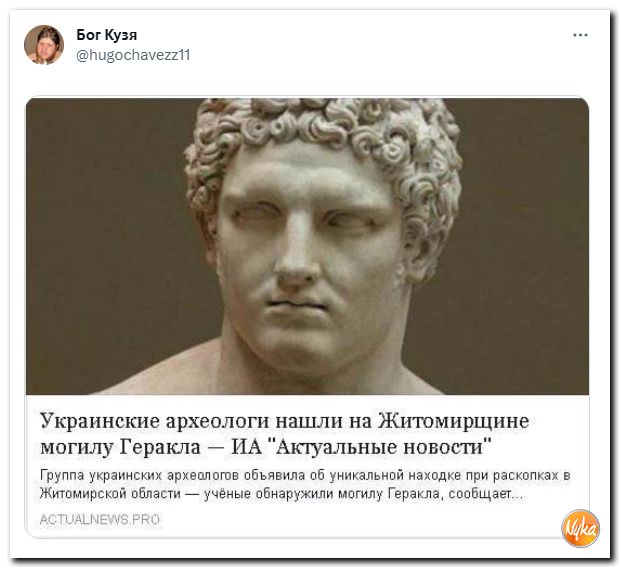
Task: Click the Житомирщине word in the headline
Action: [453, 421]
